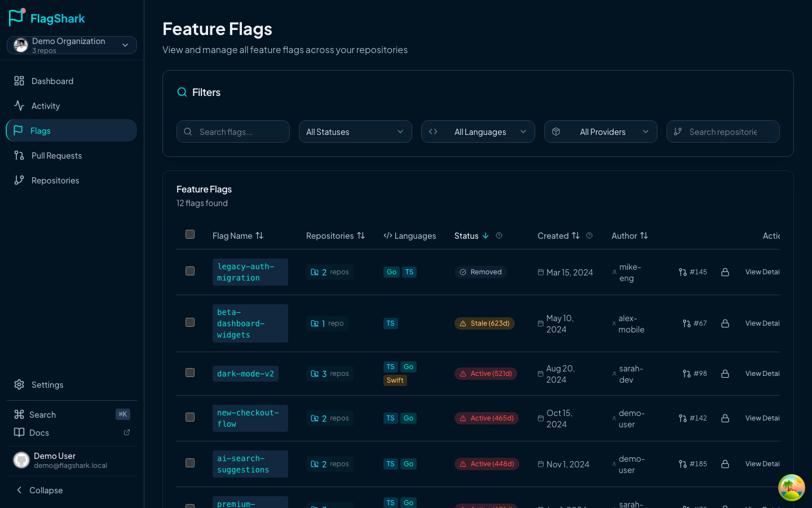Click the lock icon in legacy-auth-migration row
The image size is (812, 508).
tap(725, 272)
